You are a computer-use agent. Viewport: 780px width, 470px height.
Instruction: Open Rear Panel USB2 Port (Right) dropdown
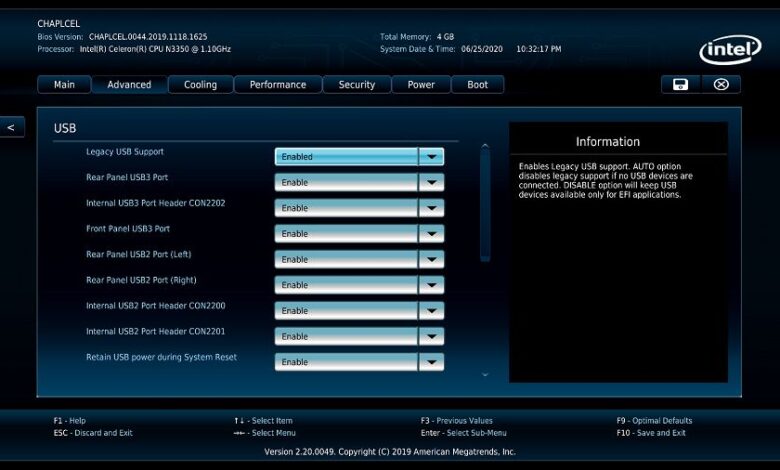coord(359,285)
